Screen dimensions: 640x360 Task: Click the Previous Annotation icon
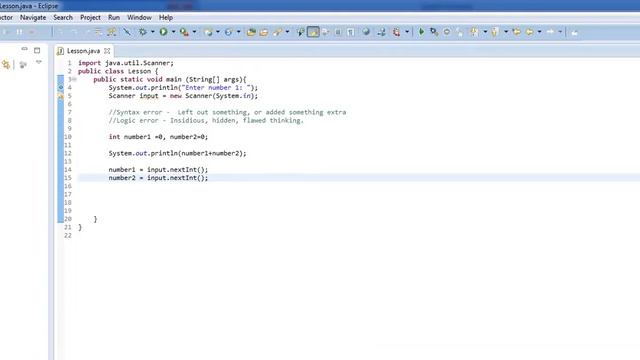[495, 32]
